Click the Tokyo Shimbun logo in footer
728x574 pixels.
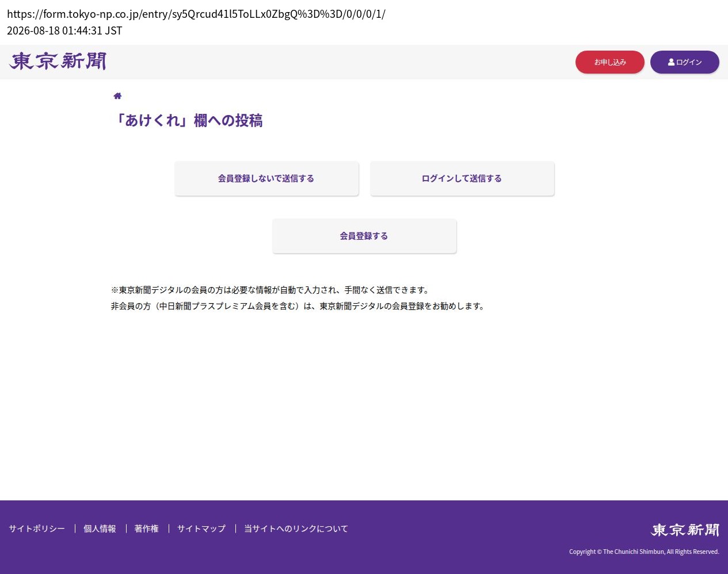click(685, 530)
